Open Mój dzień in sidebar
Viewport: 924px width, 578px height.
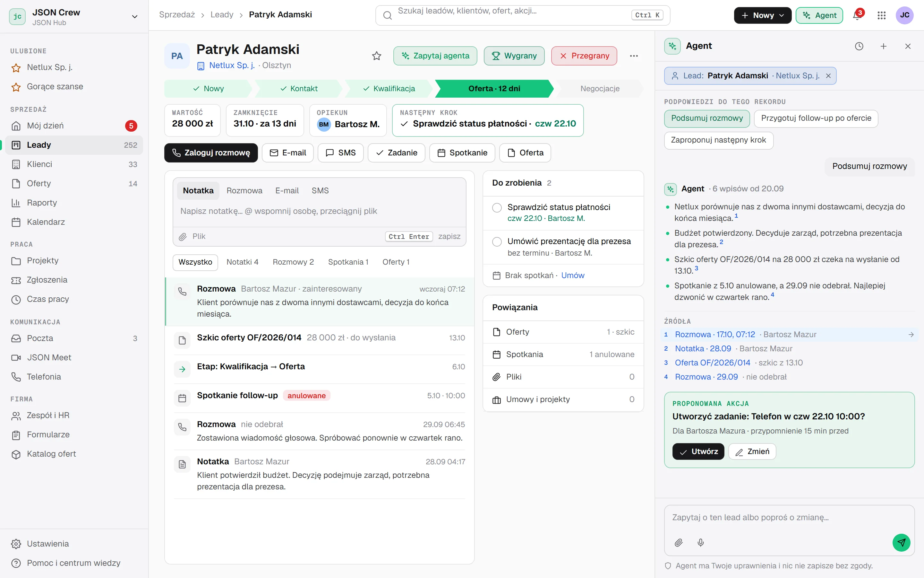point(74,126)
